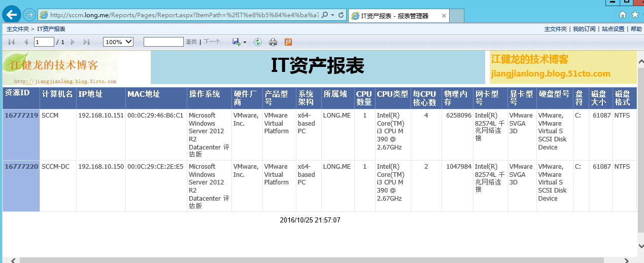The image size is (644, 263).
Task: Click the export save disk icon
Action: point(236,42)
